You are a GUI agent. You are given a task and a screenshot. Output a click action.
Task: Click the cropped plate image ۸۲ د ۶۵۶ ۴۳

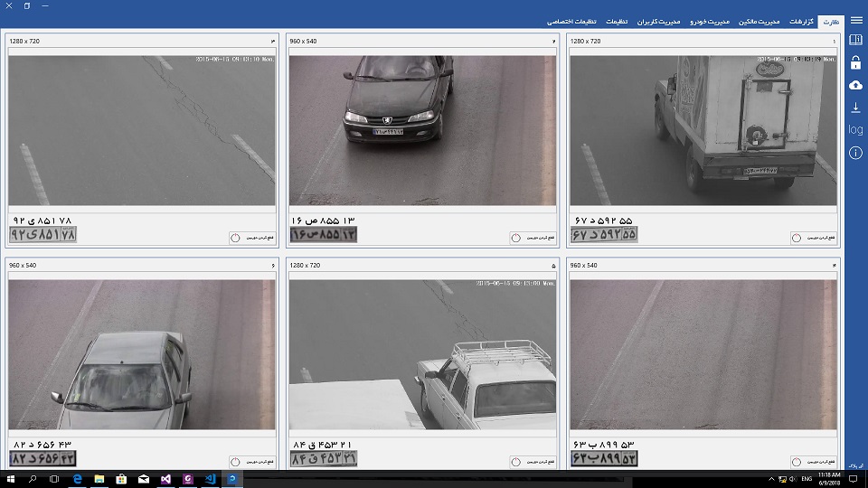tap(42, 459)
